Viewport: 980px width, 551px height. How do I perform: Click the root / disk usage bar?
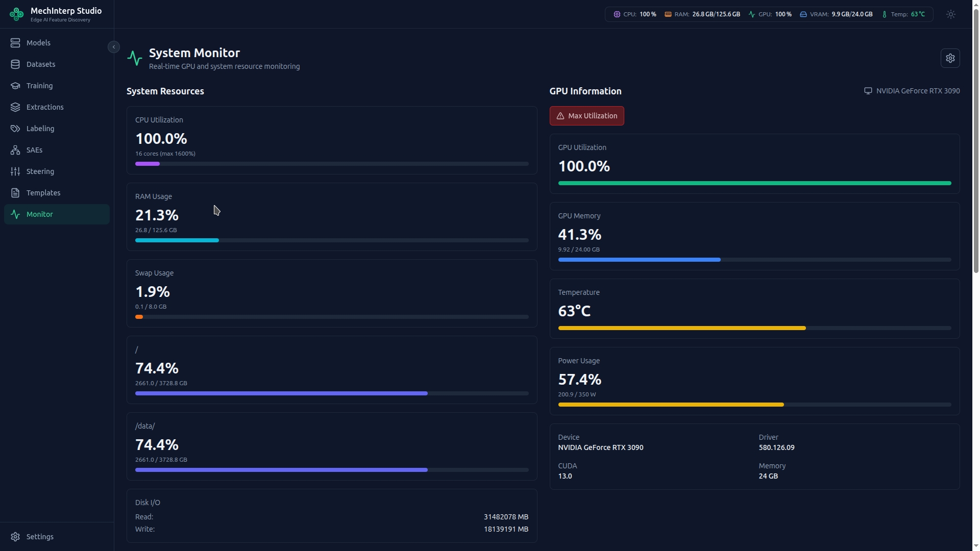point(332,393)
